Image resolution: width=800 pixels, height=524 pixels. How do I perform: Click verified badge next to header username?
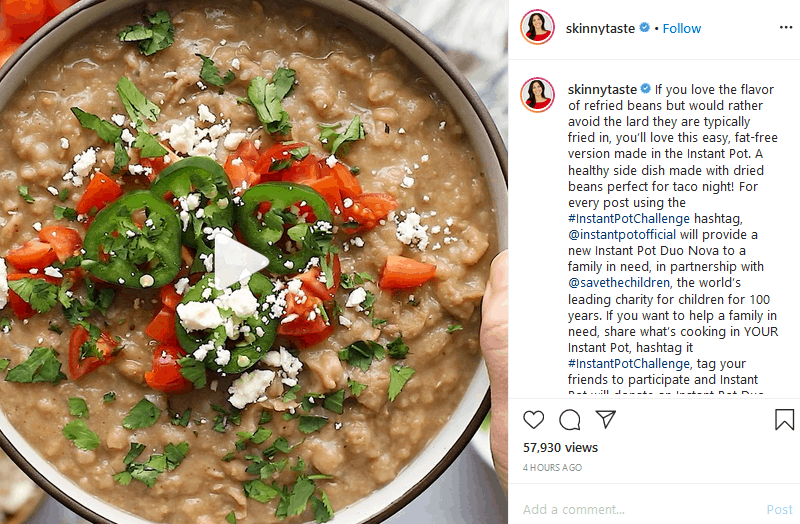point(644,28)
